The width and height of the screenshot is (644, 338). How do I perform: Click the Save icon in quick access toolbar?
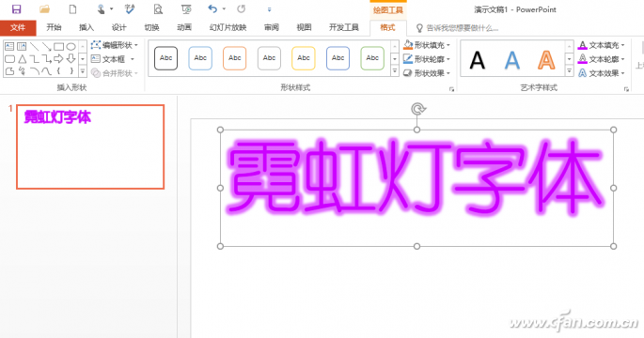click(x=16, y=9)
